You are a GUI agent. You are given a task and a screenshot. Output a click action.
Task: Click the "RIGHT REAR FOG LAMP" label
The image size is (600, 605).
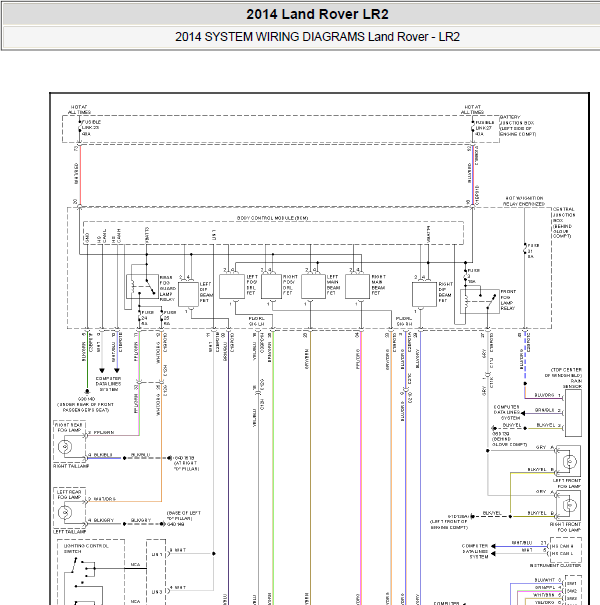[69, 427]
